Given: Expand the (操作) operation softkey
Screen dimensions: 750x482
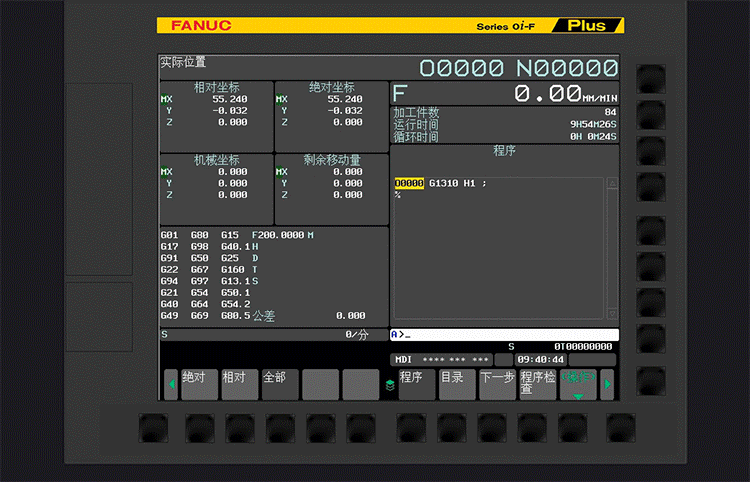Looking at the screenshot, I should 578,384.
